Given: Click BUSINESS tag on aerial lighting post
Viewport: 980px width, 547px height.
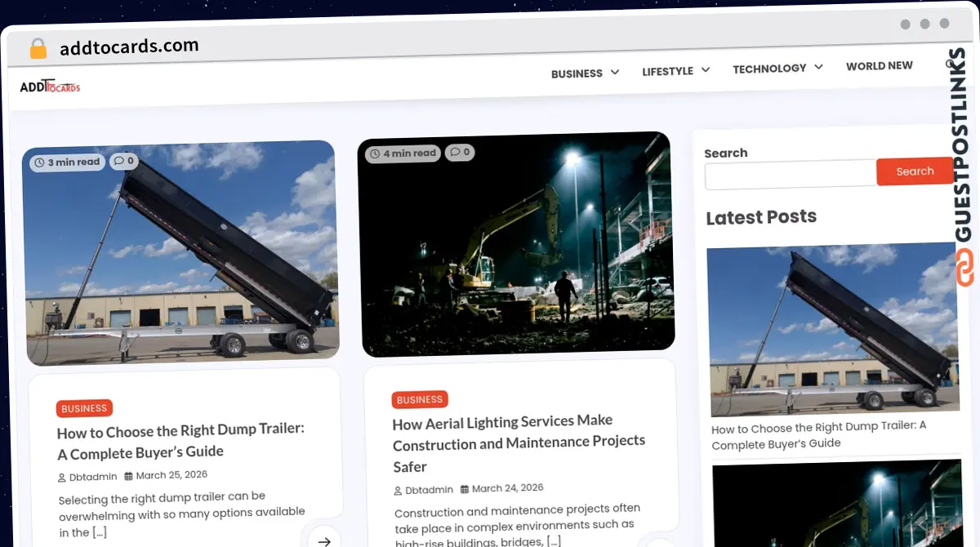Looking at the screenshot, I should tap(420, 400).
